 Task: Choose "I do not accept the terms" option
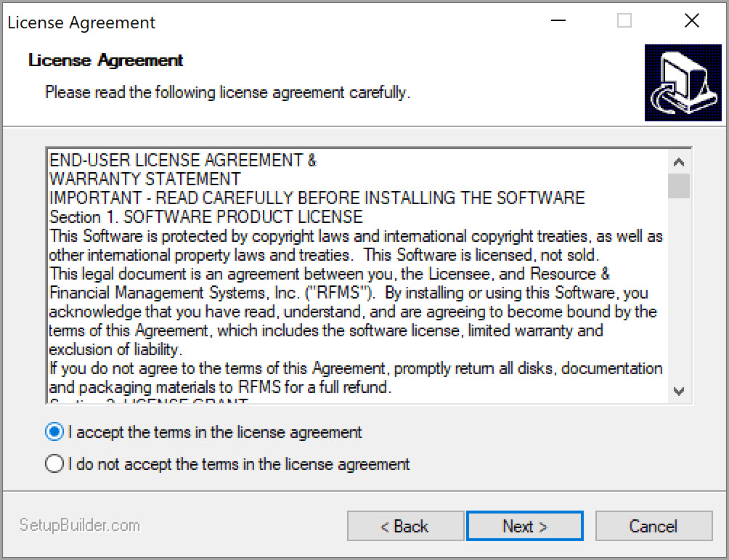click(54, 463)
